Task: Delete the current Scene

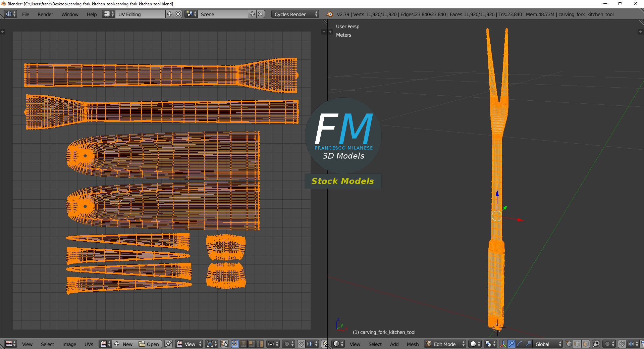Action: pos(261,14)
